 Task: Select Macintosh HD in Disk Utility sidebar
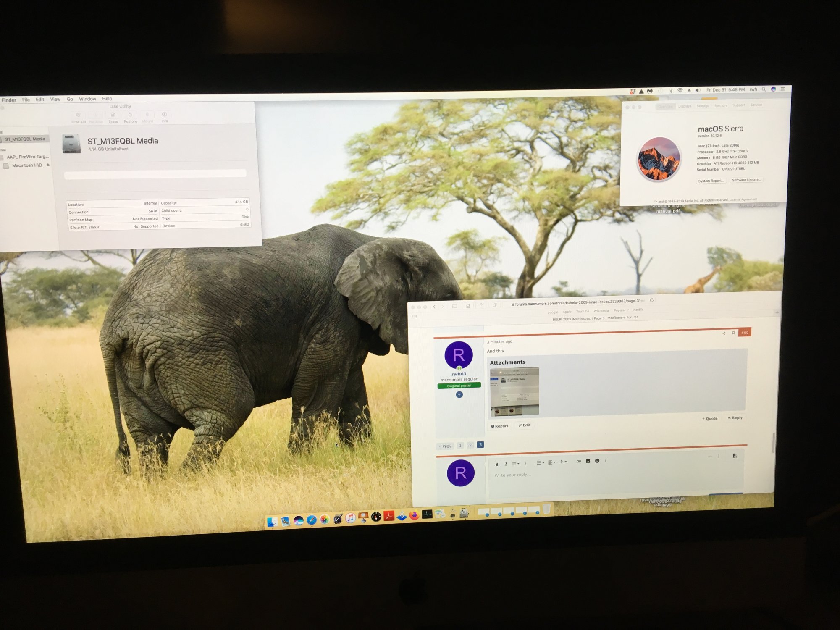(26, 165)
